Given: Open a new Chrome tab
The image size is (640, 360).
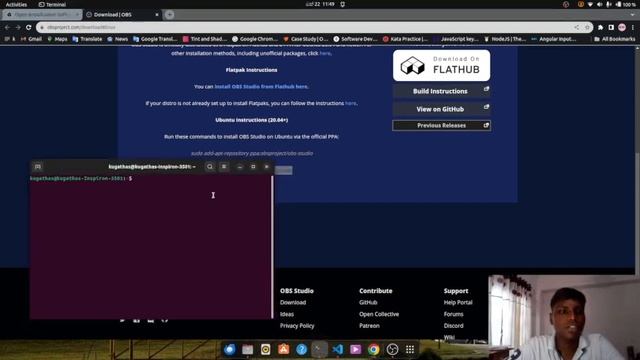Looking at the screenshot, I should (169, 15).
